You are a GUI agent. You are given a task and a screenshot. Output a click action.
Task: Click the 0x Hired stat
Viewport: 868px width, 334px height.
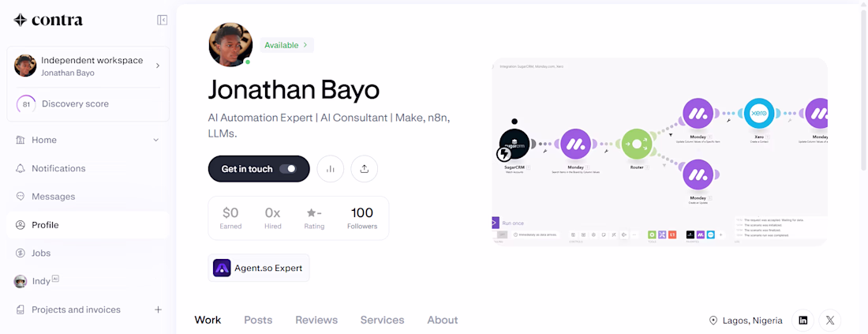[x=272, y=218]
